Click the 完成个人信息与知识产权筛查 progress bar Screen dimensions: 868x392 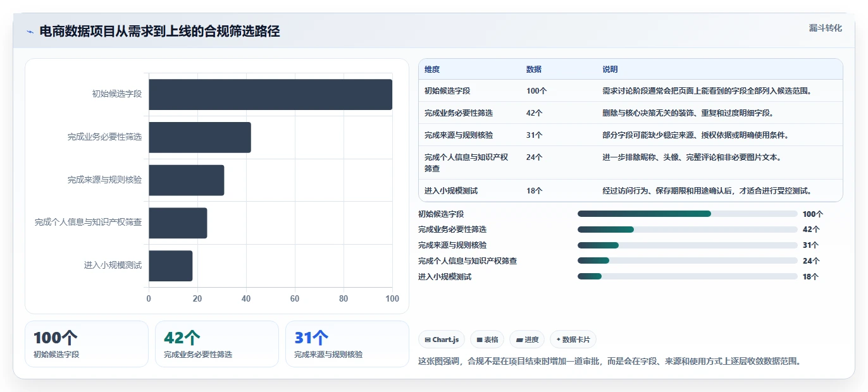click(x=688, y=260)
